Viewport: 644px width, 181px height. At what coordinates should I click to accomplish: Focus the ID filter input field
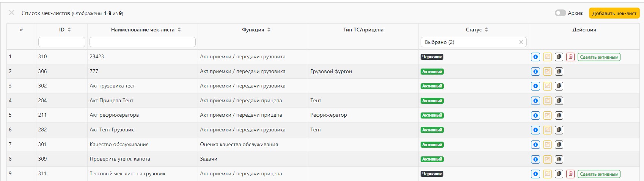pos(62,42)
